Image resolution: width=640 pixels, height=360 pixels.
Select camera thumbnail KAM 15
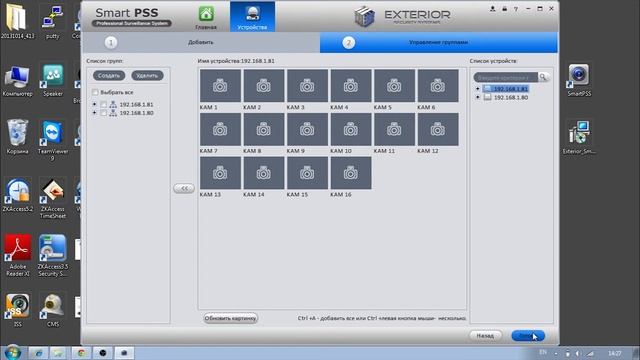[307, 173]
